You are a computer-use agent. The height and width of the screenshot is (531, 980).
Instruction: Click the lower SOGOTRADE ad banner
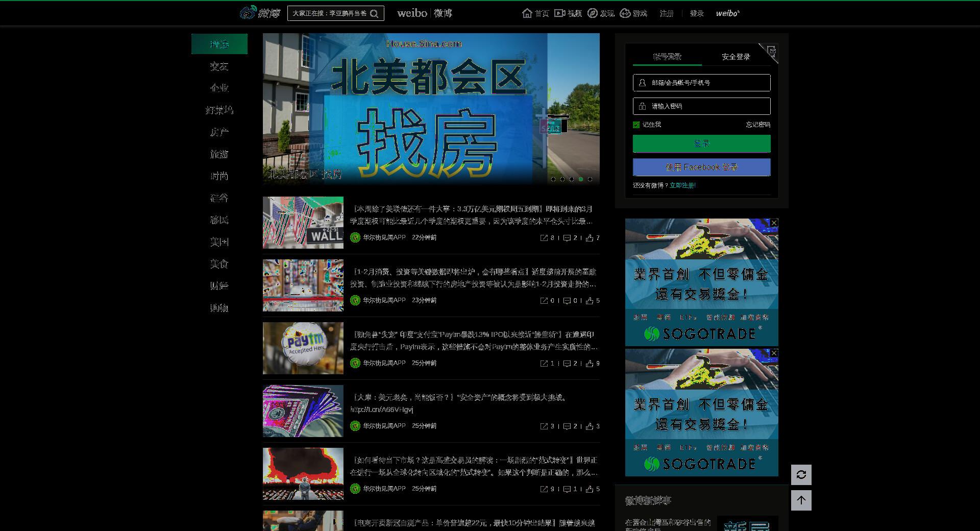point(702,413)
